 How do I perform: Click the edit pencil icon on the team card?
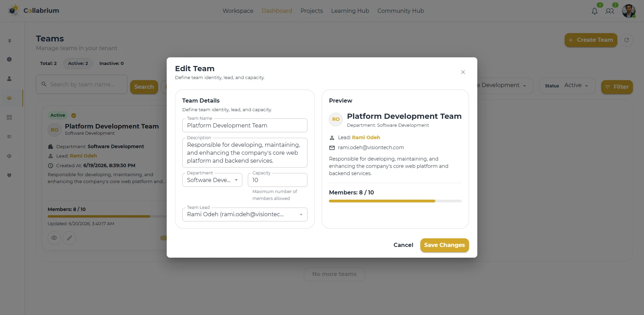coord(69,238)
